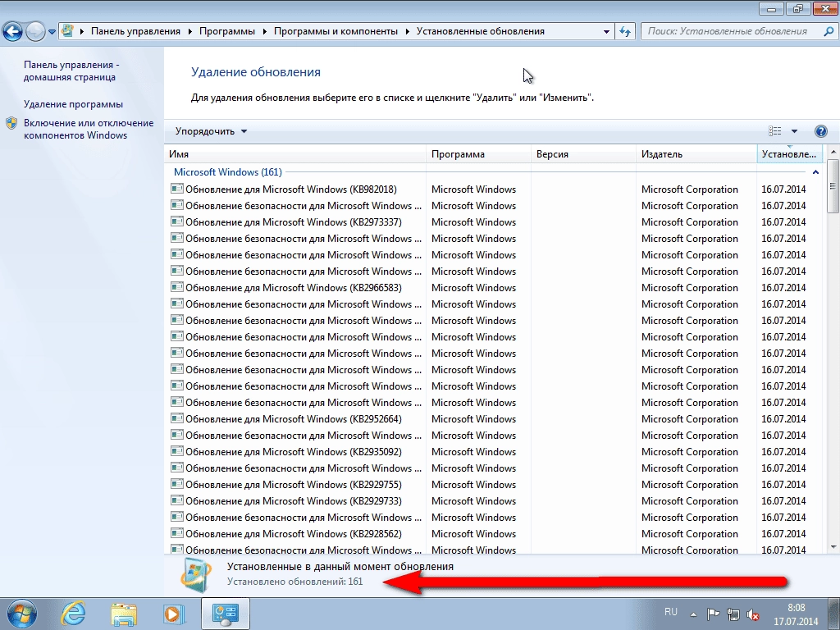The image size is (840, 630).
Task: Open Windows Media Player from the taskbar
Action: pos(174,614)
